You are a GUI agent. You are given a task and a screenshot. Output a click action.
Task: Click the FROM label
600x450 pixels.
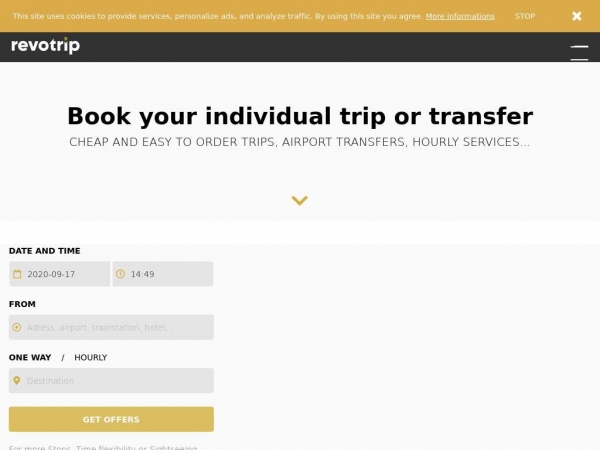coord(22,304)
